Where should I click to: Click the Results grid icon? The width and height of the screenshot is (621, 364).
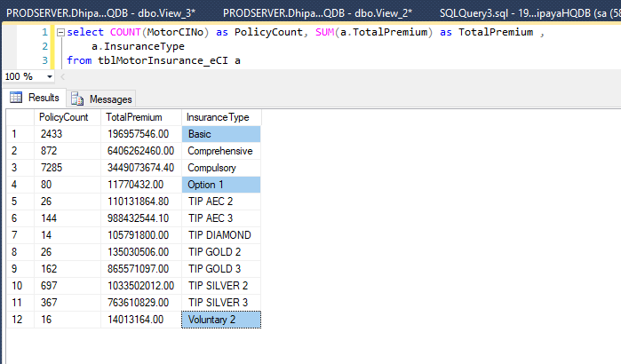(x=16, y=98)
